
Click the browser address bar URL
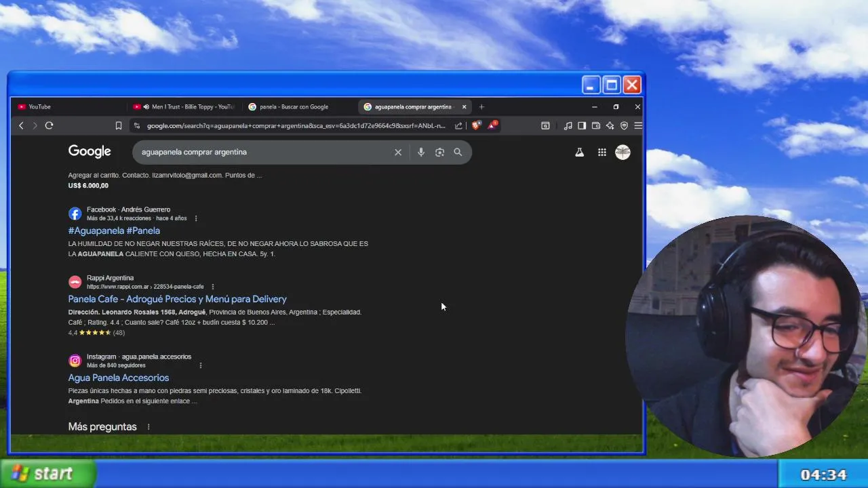[x=296, y=125]
